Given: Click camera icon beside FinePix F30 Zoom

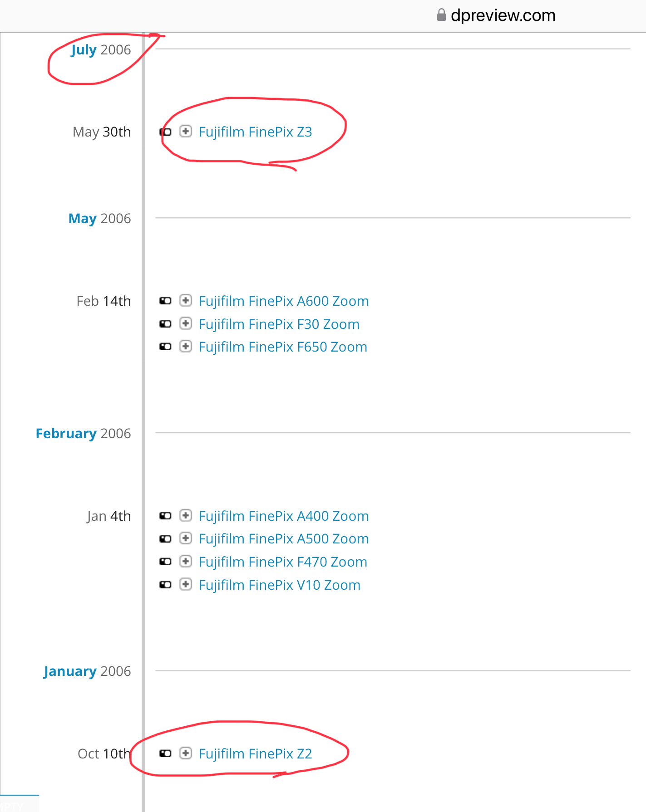Looking at the screenshot, I should [x=165, y=324].
